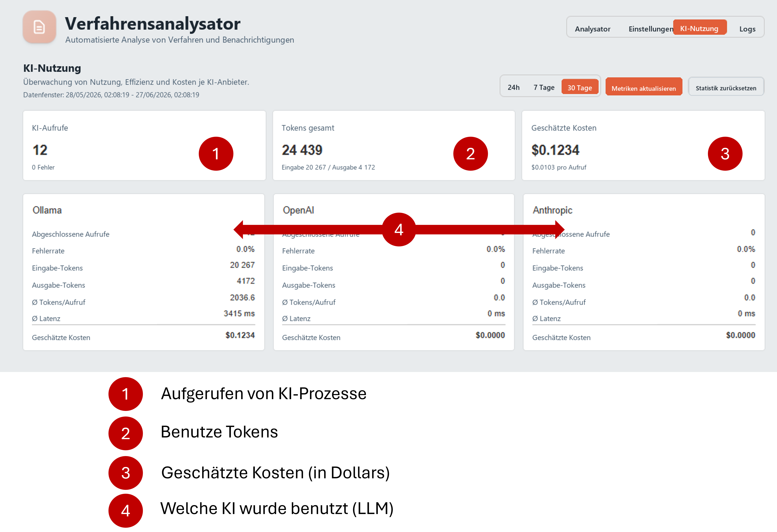The height and width of the screenshot is (532, 777).
Task: Go to the KI-Nutzung tab
Action: (699, 28)
